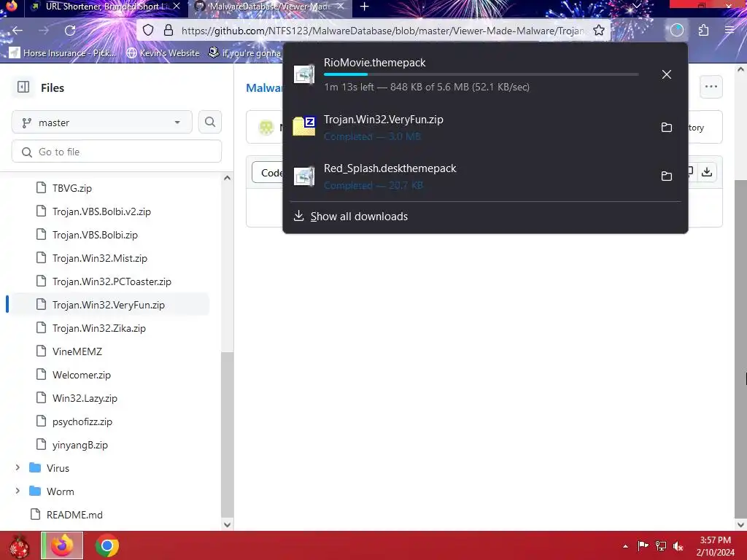This screenshot has width=747, height=560.
Task: Switch to URL Shortener tab
Action: coord(105,7)
